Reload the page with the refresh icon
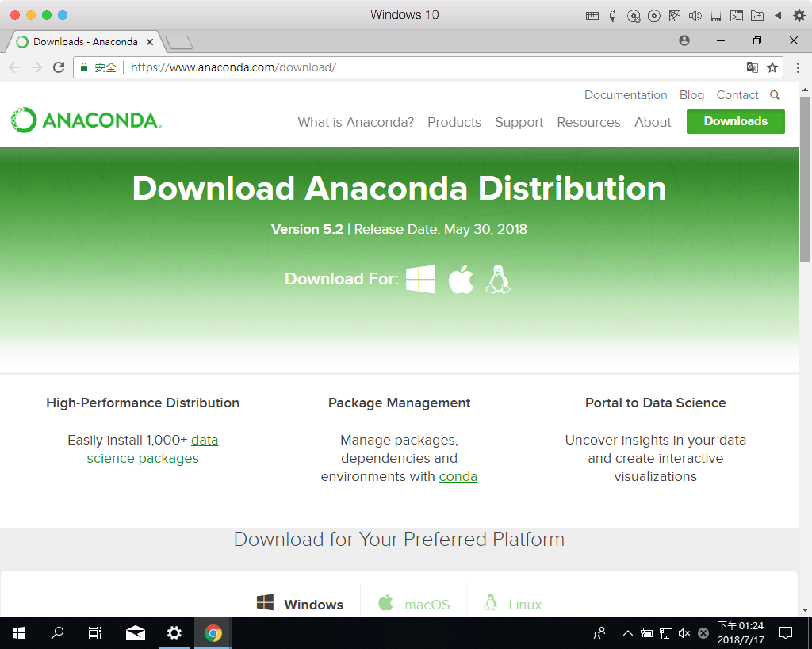Viewport: 812px width, 649px height. [59, 68]
